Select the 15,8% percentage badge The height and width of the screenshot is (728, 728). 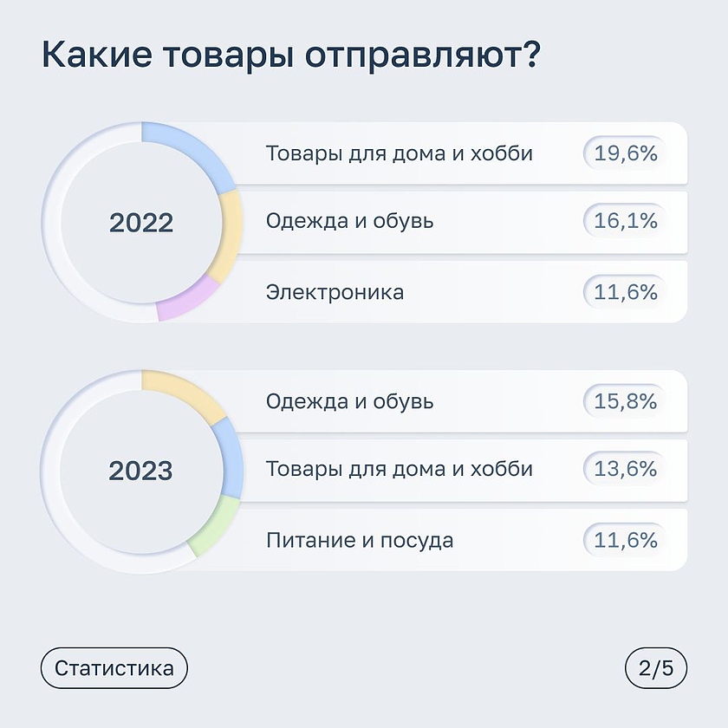(x=626, y=402)
